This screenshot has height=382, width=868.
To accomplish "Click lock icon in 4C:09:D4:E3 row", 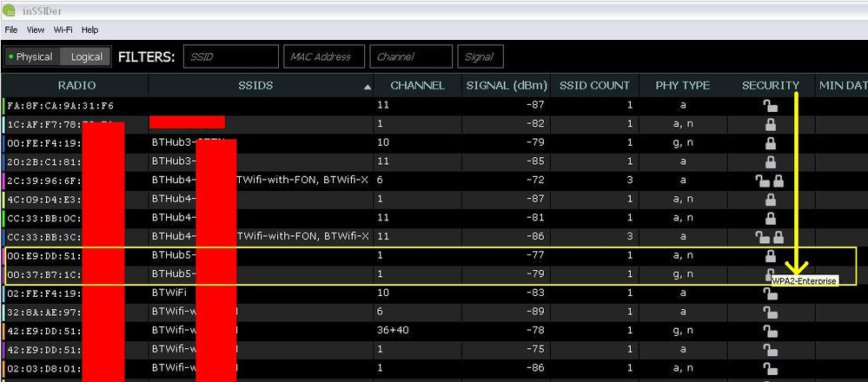I will (x=770, y=200).
